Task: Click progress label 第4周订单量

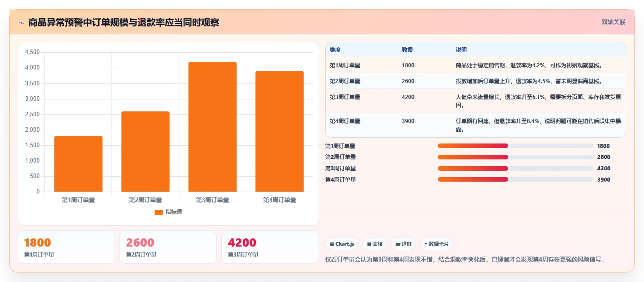Action: 340,179
